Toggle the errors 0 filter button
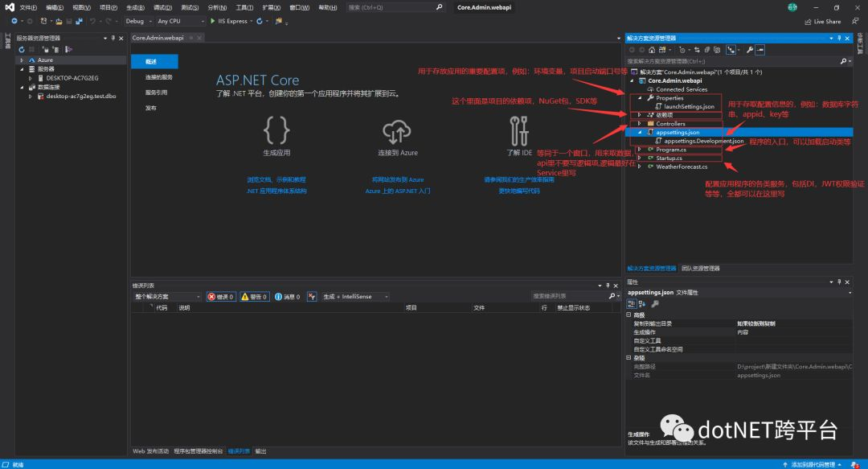The image size is (868, 469). click(x=220, y=297)
